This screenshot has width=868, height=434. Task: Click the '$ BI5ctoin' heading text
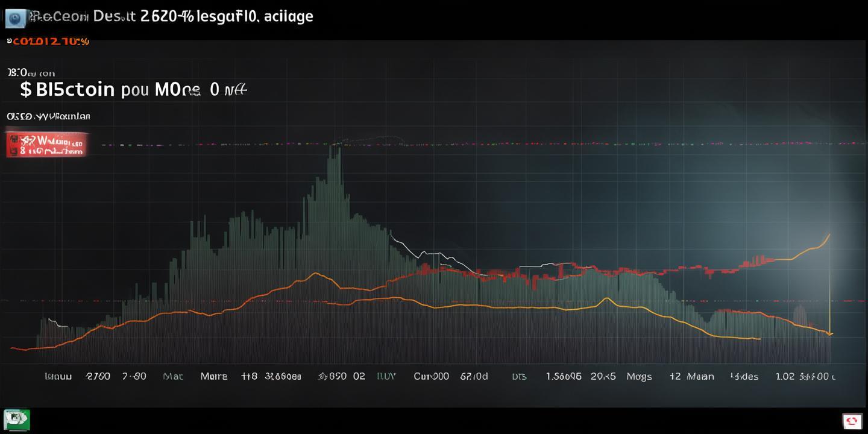click(x=67, y=90)
